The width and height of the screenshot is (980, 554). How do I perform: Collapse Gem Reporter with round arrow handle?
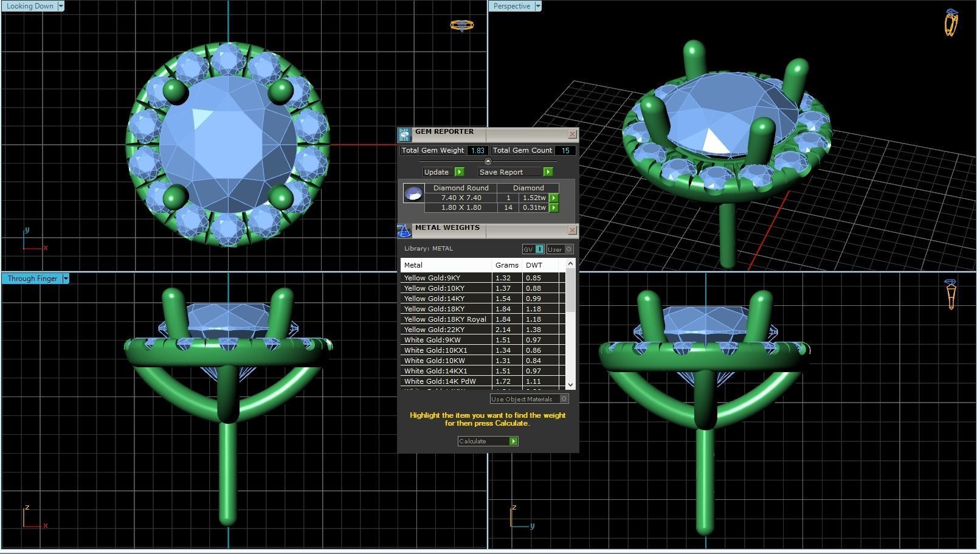click(x=488, y=161)
